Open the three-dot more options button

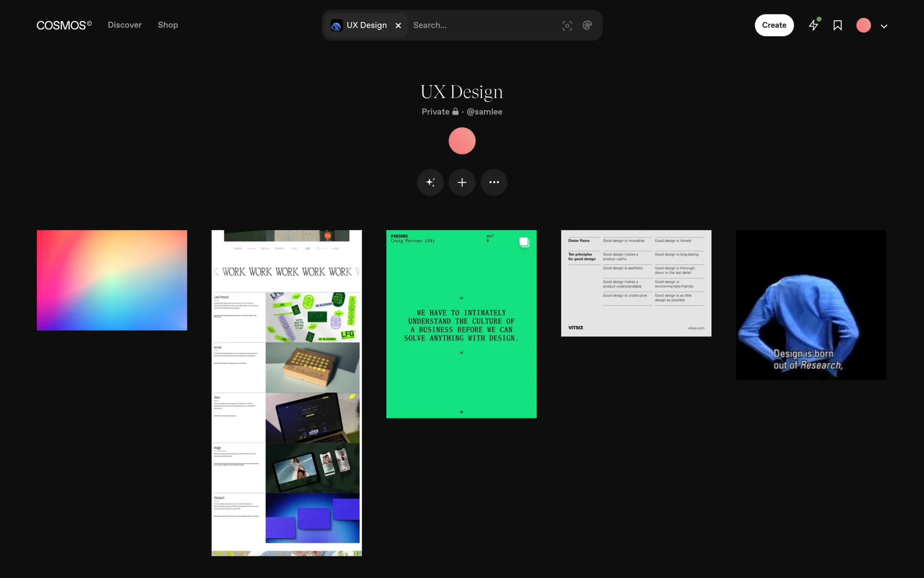click(494, 183)
